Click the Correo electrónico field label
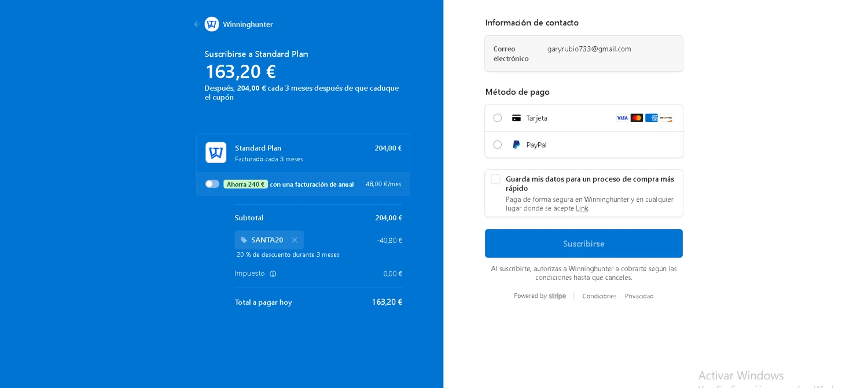 tap(511, 54)
